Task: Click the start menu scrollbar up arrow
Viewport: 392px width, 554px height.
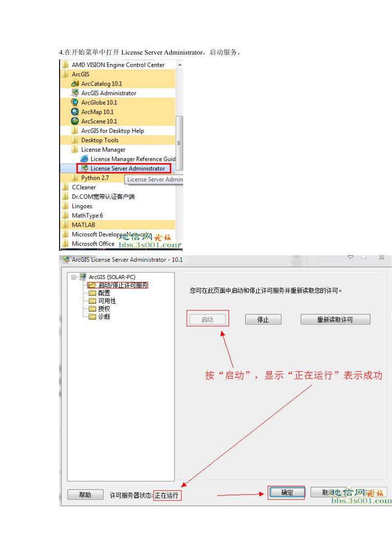Action: [x=180, y=65]
